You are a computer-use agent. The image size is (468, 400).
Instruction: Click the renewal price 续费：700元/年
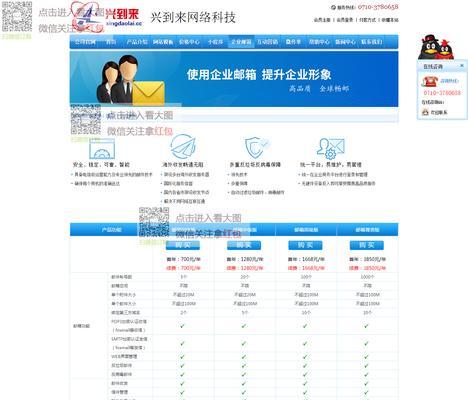pyautogui.click(x=183, y=268)
